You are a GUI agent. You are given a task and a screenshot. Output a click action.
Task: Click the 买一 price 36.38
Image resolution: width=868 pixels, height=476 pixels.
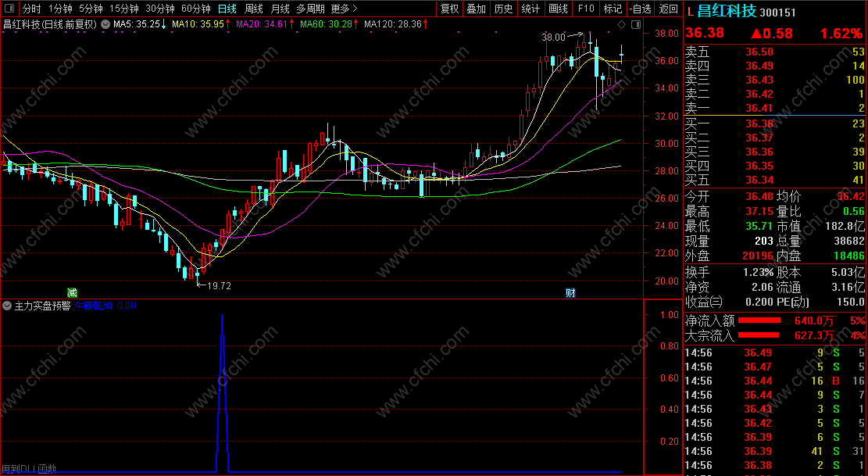pos(759,123)
